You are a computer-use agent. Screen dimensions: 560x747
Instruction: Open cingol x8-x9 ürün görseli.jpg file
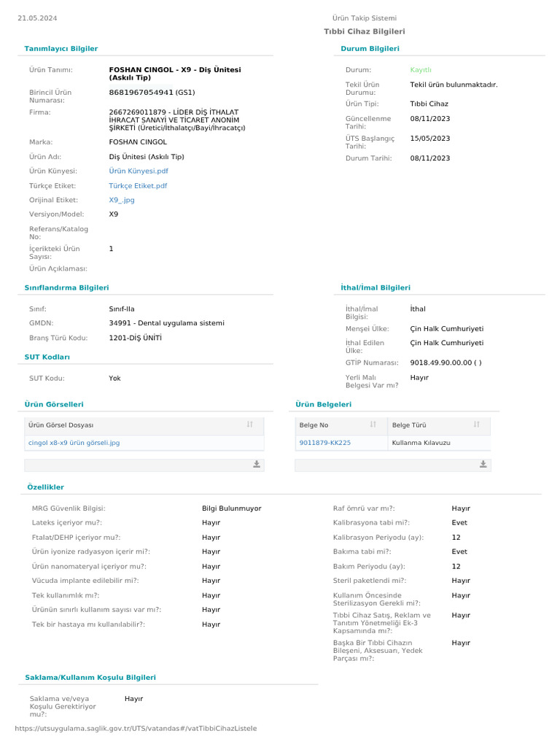(74, 443)
